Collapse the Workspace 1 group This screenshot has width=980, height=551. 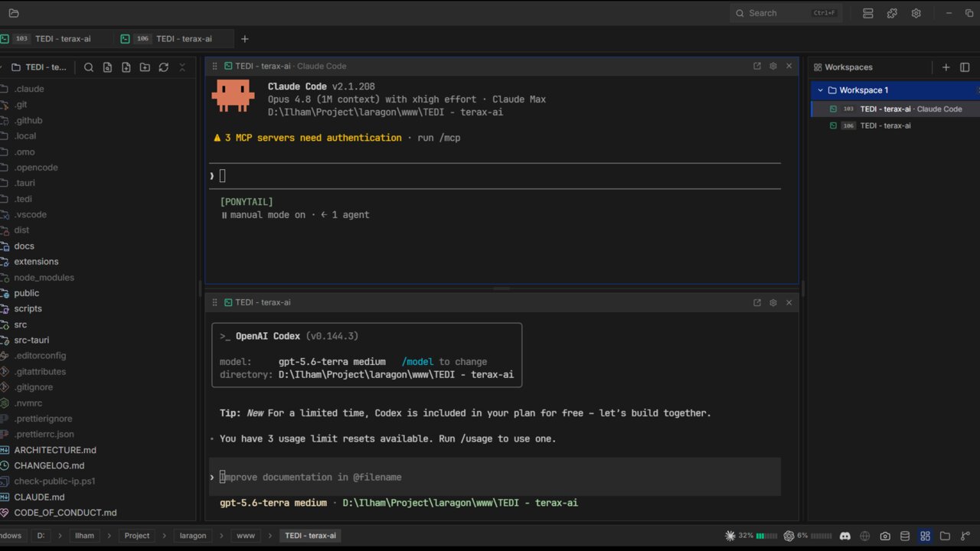click(x=820, y=90)
